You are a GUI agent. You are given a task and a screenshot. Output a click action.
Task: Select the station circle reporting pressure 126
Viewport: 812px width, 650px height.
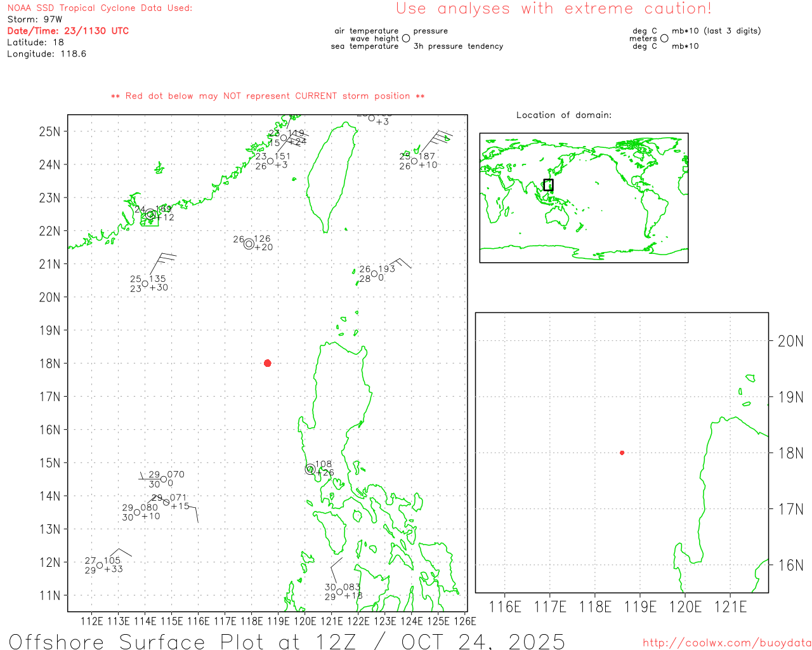(x=249, y=244)
